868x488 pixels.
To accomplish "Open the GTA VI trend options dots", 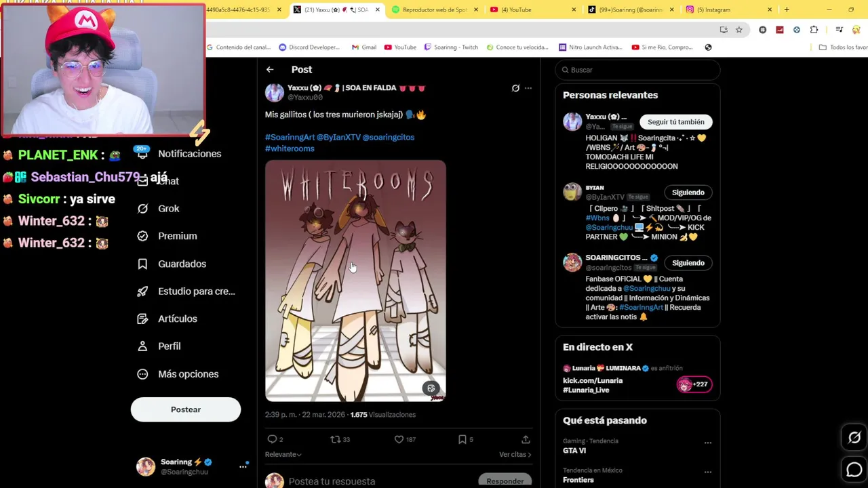I will (x=708, y=443).
